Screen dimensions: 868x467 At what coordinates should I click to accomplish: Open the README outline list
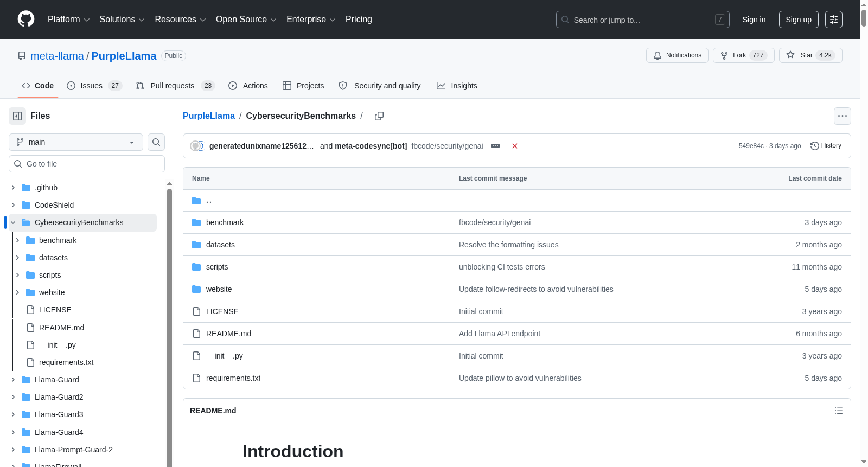click(839, 411)
